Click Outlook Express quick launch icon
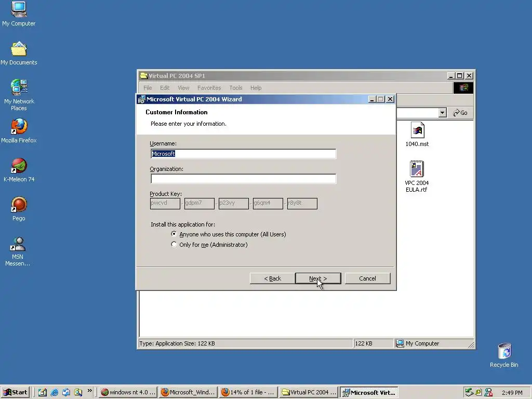Viewport: 532px width, 399px height. [66, 392]
